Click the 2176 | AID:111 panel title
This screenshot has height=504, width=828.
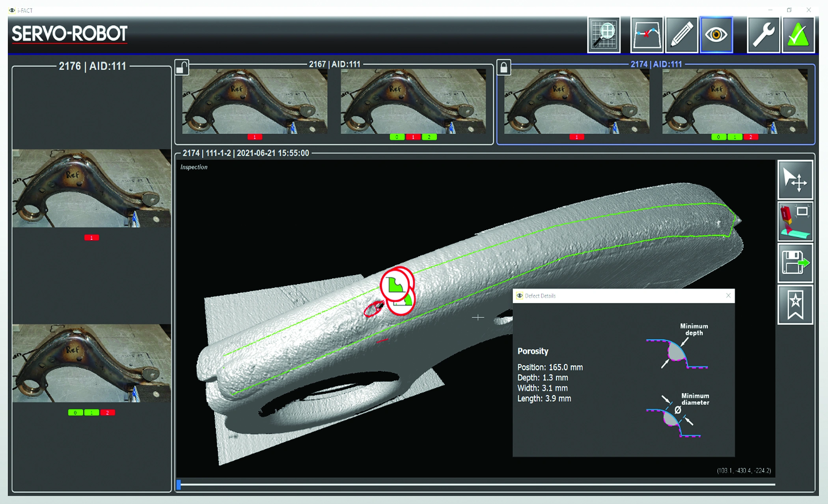tap(92, 66)
